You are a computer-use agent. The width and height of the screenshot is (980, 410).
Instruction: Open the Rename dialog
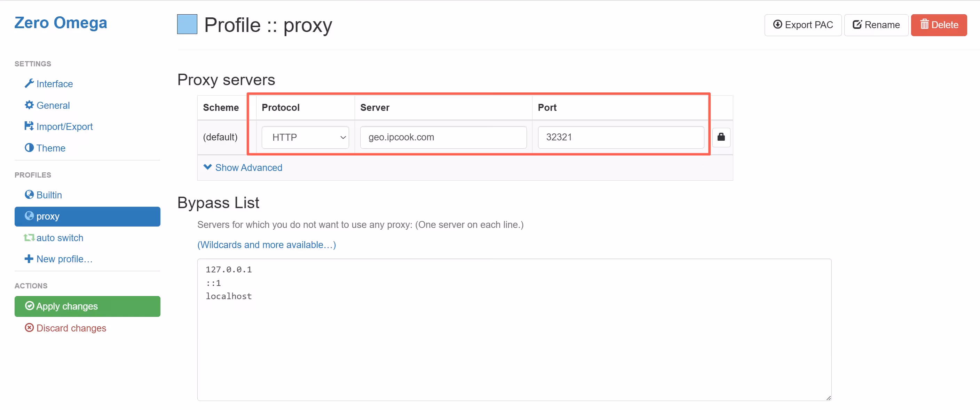coord(876,25)
